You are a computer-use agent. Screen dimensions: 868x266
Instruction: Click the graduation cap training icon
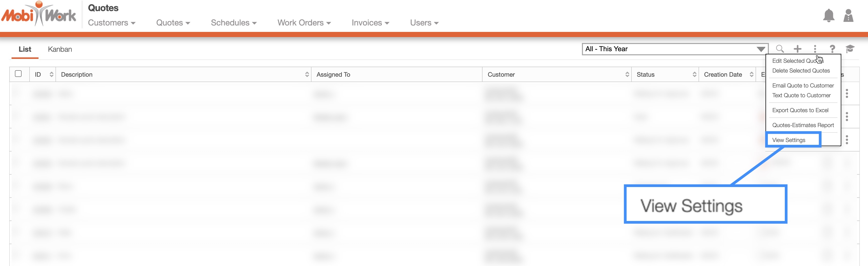tap(850, 49)
